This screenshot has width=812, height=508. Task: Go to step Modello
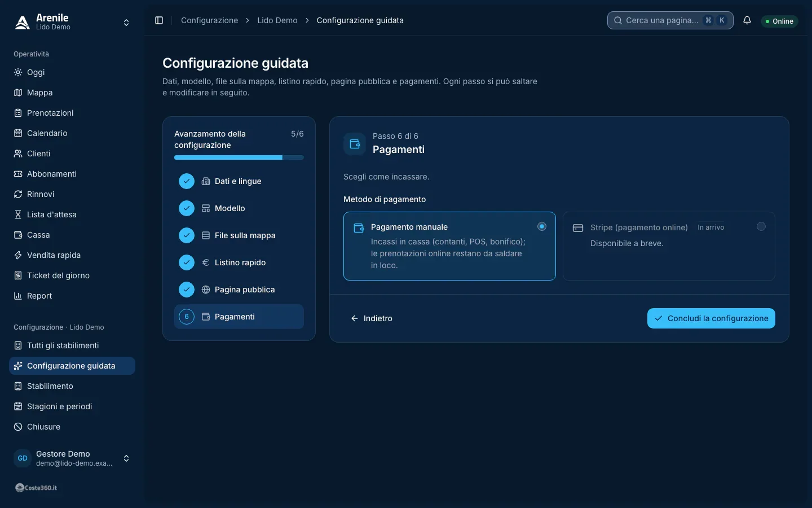pyautogui.click(x=239, y=208)
